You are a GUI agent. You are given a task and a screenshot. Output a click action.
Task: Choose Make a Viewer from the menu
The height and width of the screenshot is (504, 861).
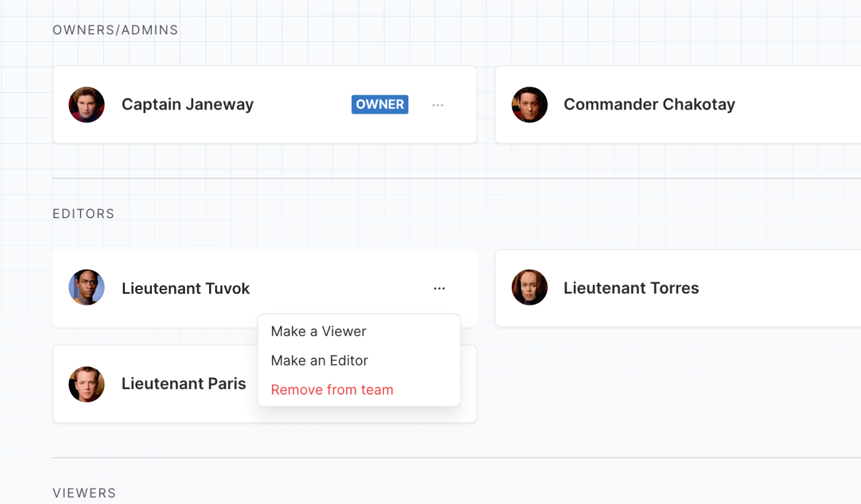click(x=319, y=331)
